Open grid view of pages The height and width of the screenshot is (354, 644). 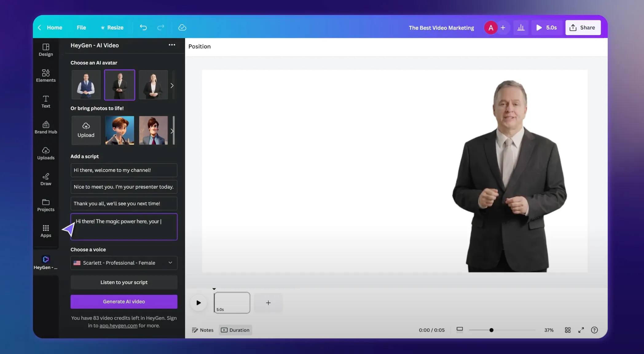point(567,330)
